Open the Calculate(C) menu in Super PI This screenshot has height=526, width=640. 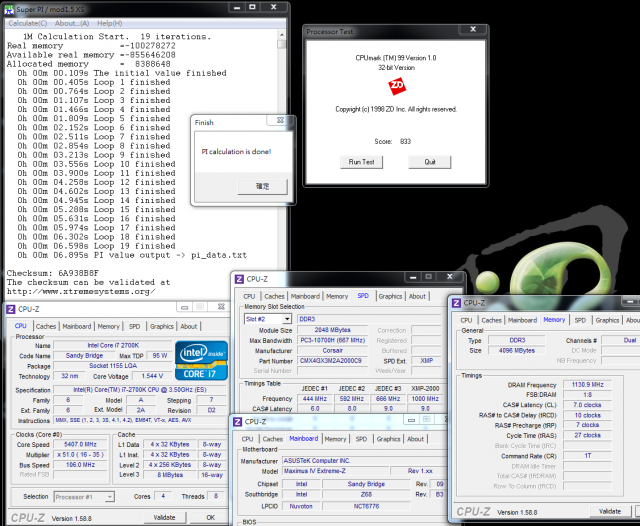tap(28, 23)
